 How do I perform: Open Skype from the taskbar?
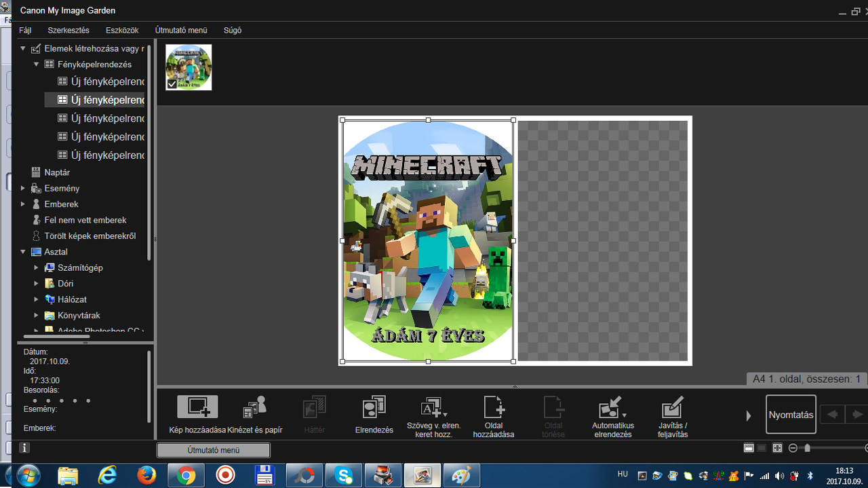343,475
